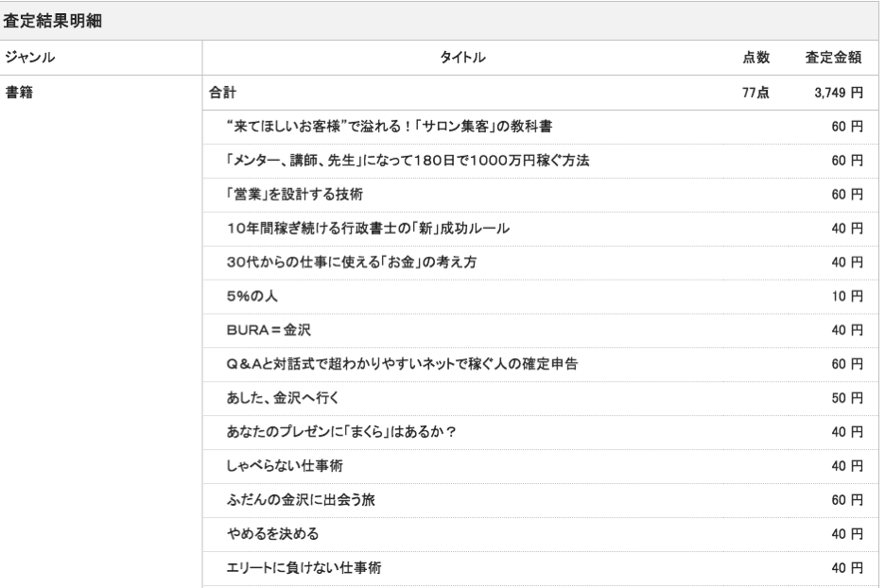Click title 10年間稼ぎ続ける行政書士の「新」成功ルール
Screen dimensions: 885x588
coord(368,228)
